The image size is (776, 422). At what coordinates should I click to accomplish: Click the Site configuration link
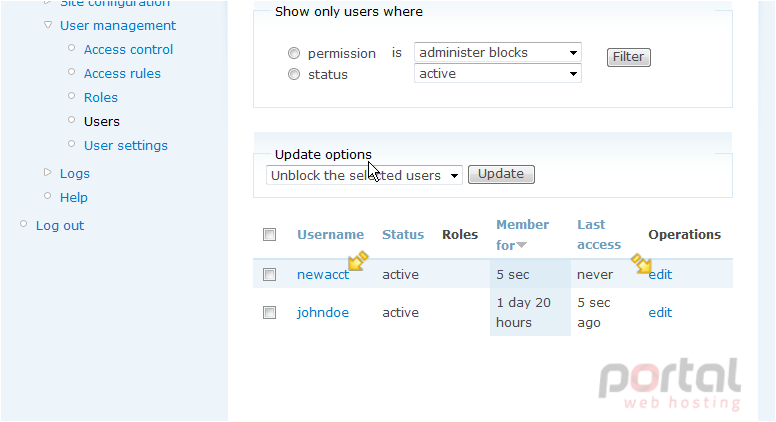click(x=115, y=3)
